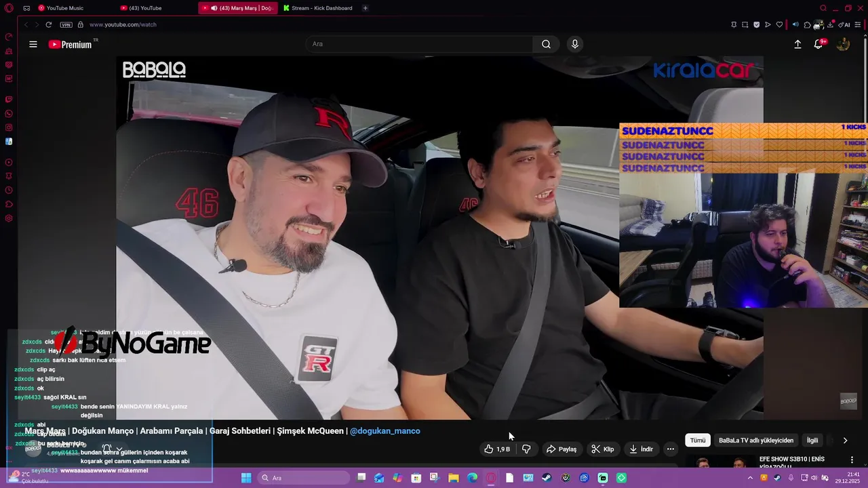Viewport: 868px width, 488px height.
Task: Open the Opera AI assistant button
Action: (x=844, y=24)
